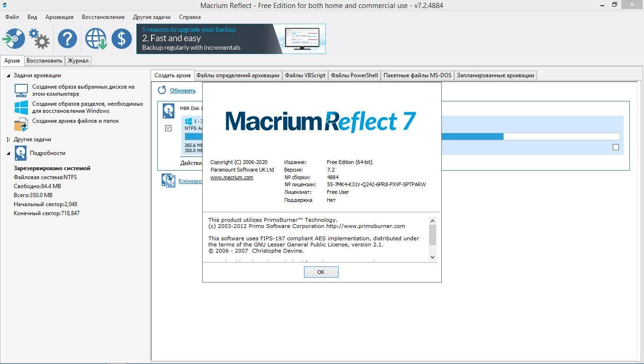Click the build number 4884 value

coord(333,177)
